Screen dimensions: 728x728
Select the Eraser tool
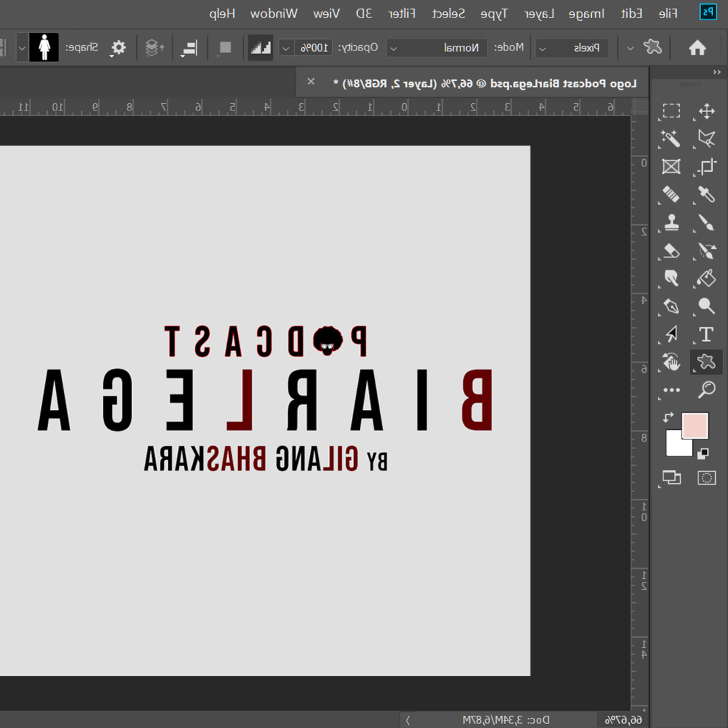(671, 251)
